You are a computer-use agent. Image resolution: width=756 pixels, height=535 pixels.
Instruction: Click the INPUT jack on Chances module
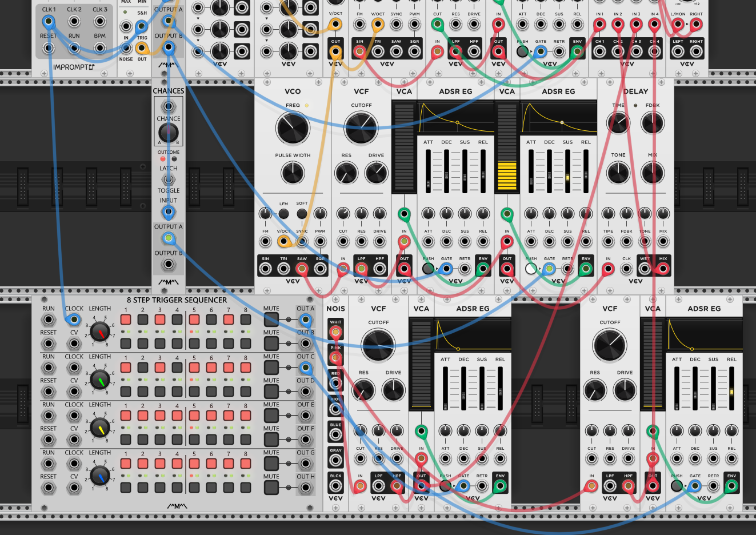pyautogui.click(x=168, y=213)
